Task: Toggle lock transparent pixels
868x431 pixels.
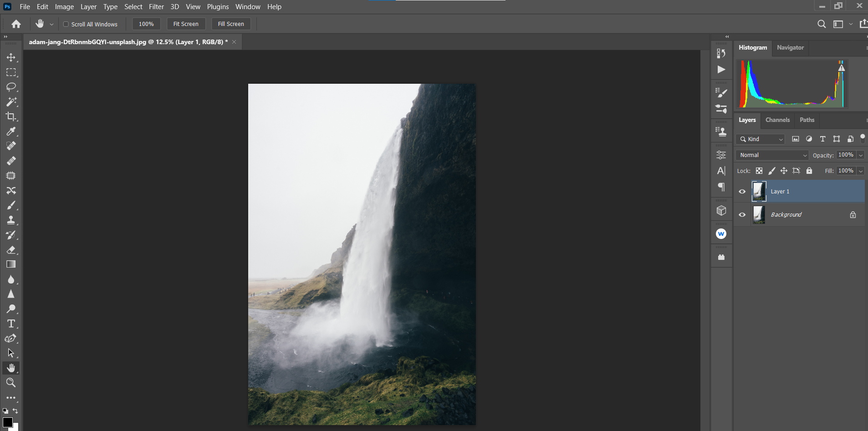Action: tap(759, 171)
